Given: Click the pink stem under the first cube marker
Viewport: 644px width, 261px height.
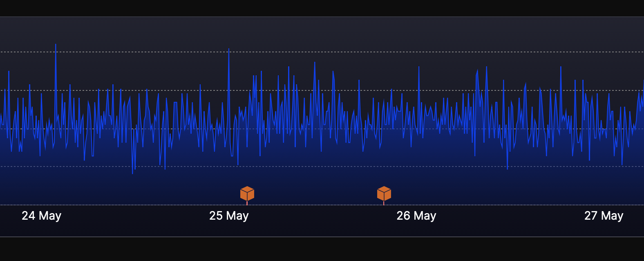Looking at the screenshot, I should click(247, 203).
